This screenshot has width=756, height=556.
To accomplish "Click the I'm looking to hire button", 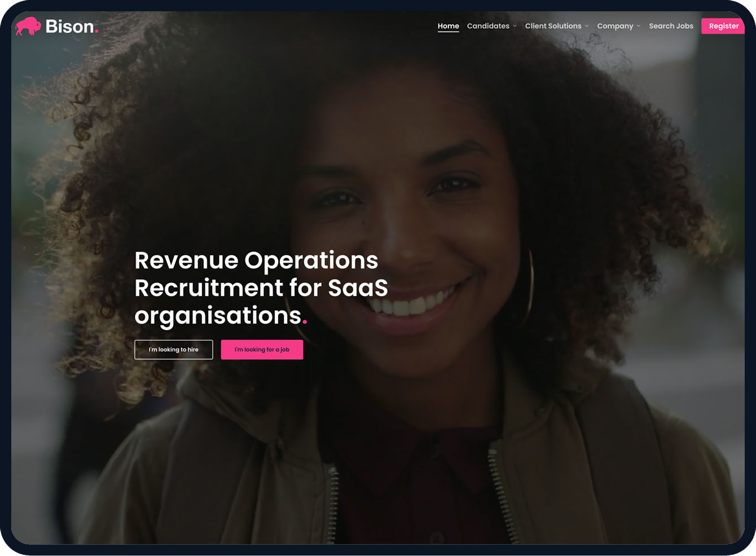I will (173, 350).
